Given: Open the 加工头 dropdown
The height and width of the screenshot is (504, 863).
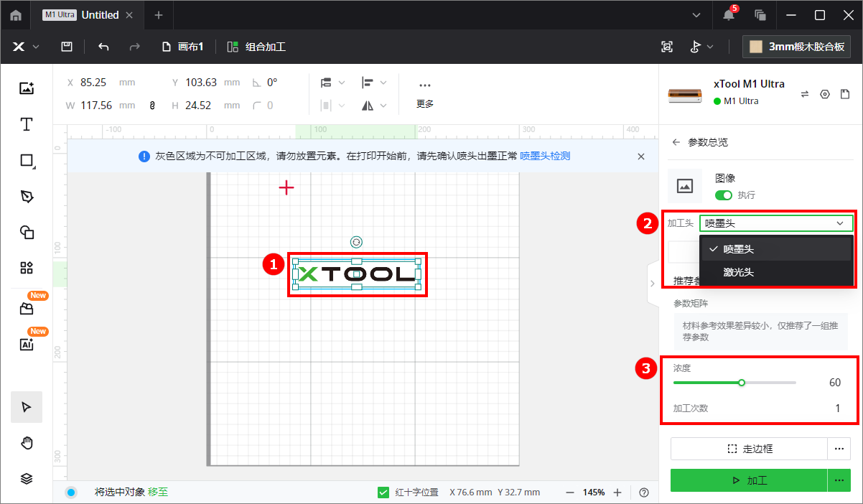Looking at the screenshot, I should coord(776,223).
